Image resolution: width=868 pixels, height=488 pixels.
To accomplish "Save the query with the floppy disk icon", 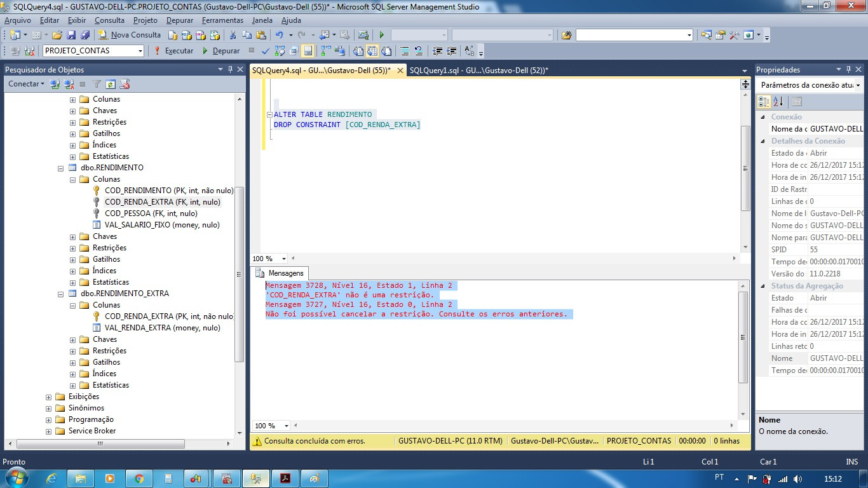I will click(x=71, y=35).
